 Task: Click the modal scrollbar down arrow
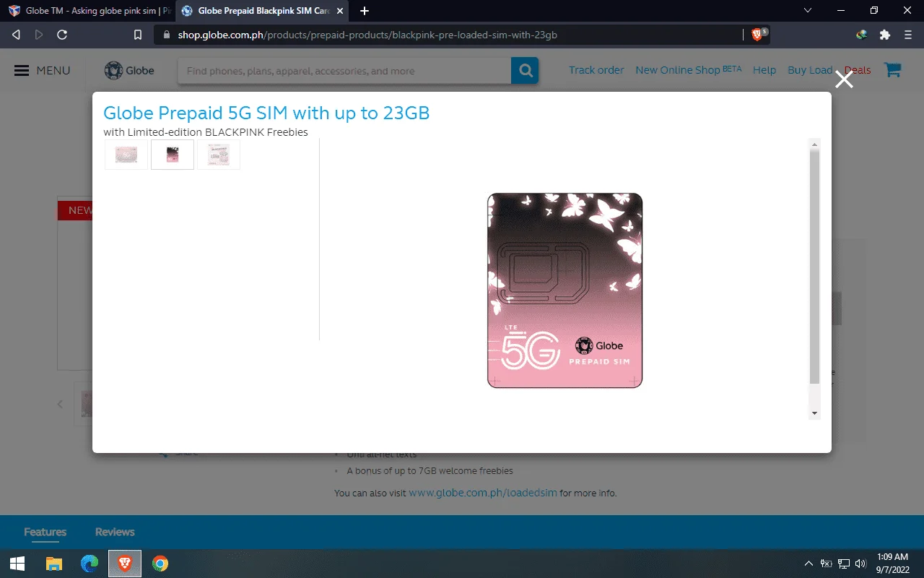pos(814,413)
